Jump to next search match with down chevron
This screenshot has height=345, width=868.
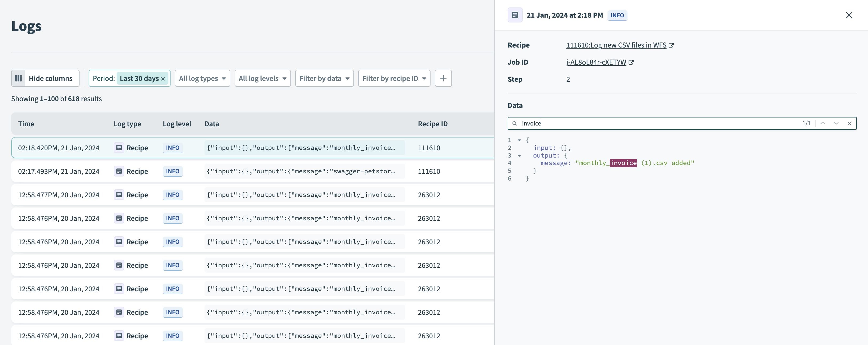pos(836,123)
